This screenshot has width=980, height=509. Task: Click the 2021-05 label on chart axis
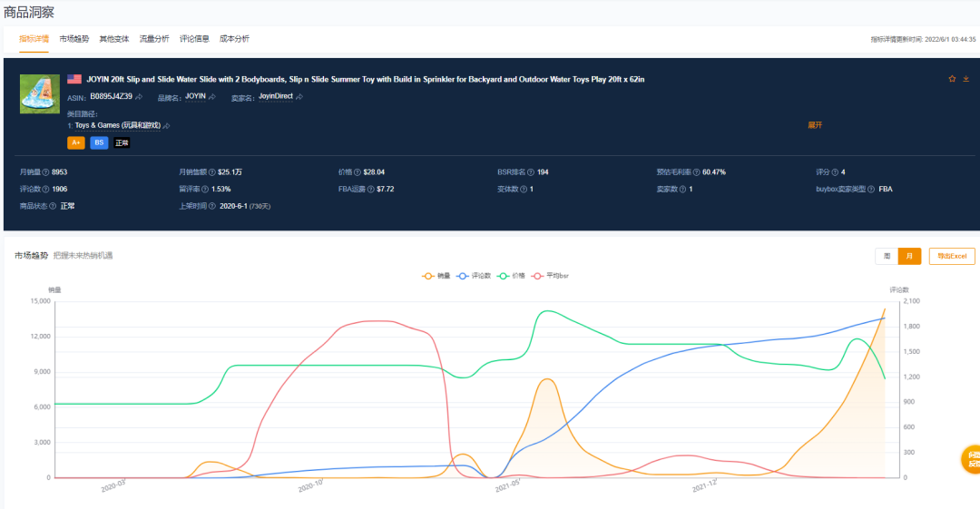[507, 486]
